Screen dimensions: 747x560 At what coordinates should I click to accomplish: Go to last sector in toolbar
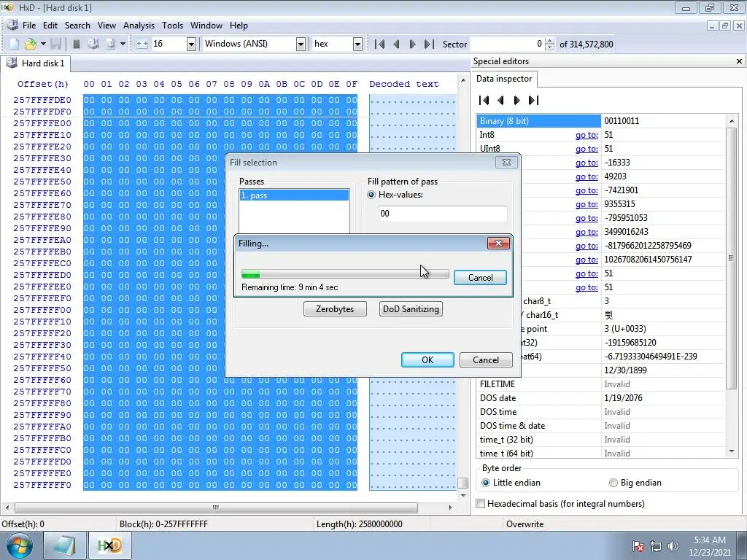pyautogui.click(x=429, y=44)
